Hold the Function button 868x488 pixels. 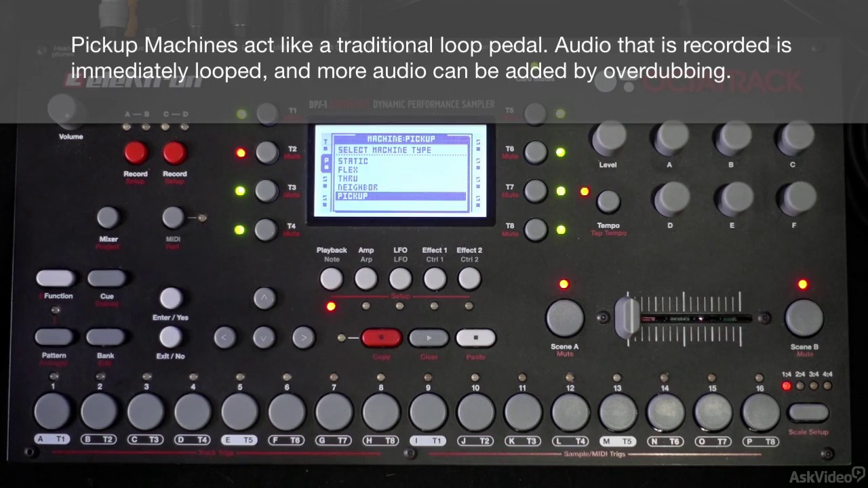point(56,279)
